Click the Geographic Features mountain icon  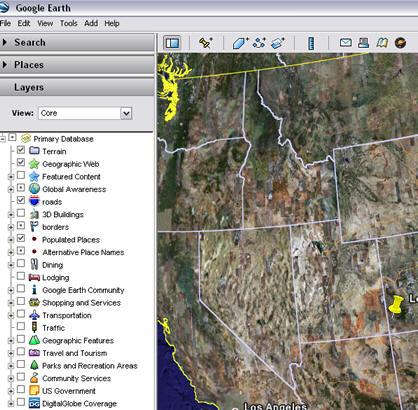point(34,340)
